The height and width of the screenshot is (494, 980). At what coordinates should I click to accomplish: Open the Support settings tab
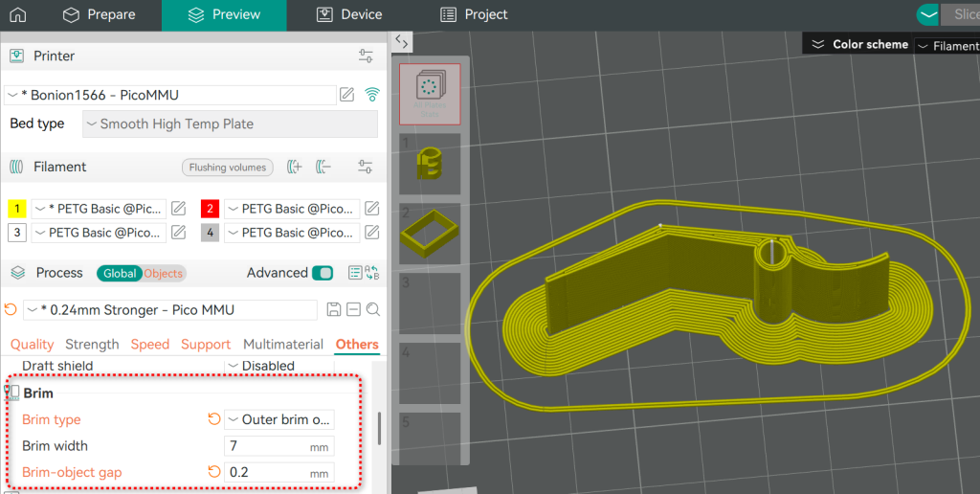[x=206, y=345]
